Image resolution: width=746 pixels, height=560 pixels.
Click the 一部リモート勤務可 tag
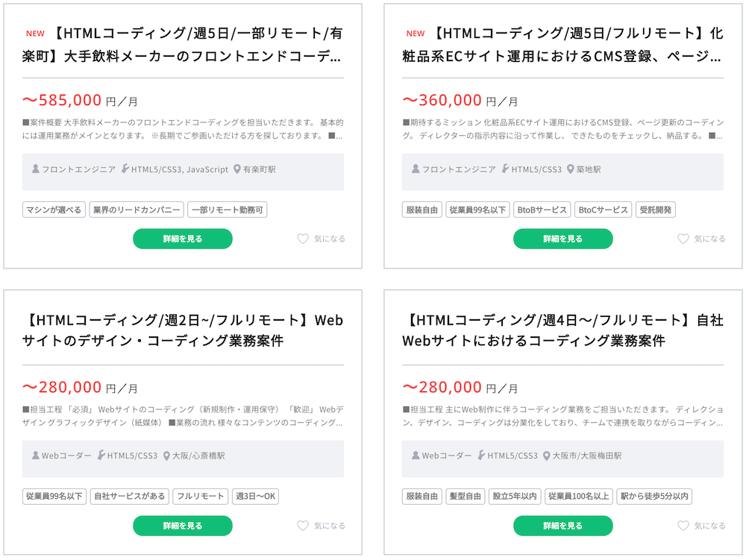coord(228,210)
